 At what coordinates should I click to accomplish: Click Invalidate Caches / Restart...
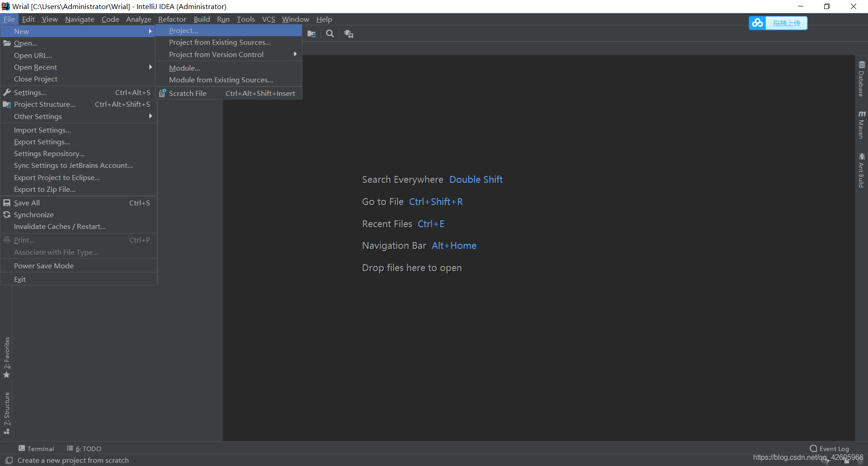point(79,226)
